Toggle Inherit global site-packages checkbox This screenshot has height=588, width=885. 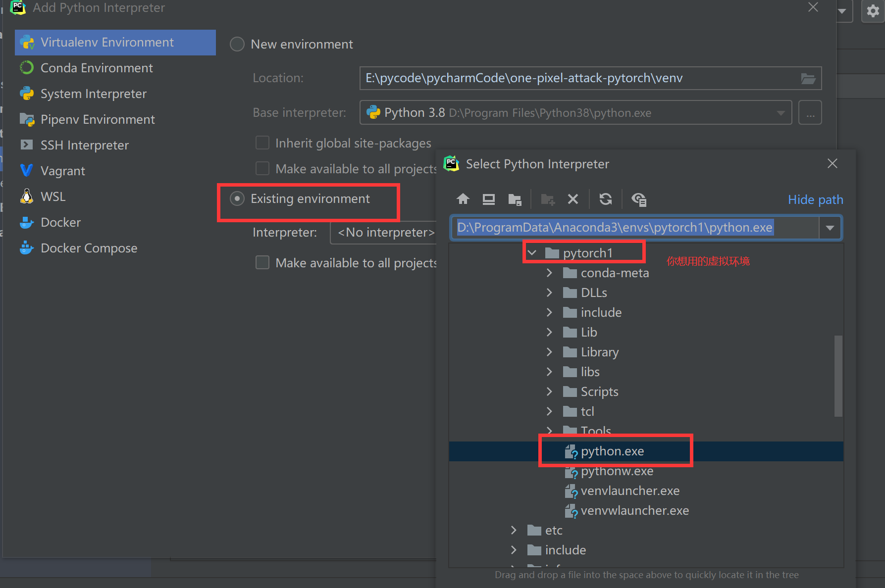coord(262,143)
